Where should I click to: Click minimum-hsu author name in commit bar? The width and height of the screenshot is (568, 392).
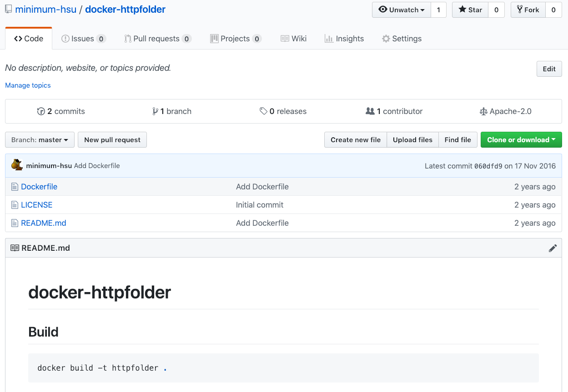click(x=49, y=166)
